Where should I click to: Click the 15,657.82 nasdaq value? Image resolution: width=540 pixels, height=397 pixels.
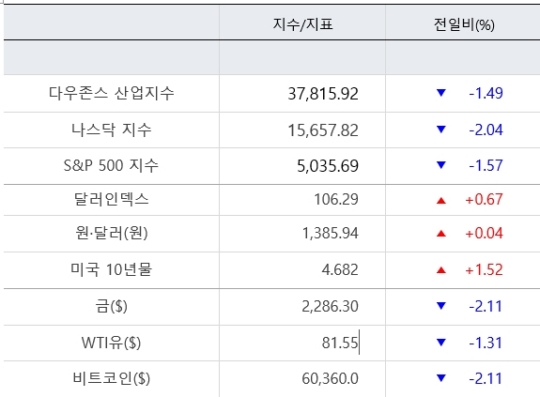pyautogui.click(x=323, y=130)
